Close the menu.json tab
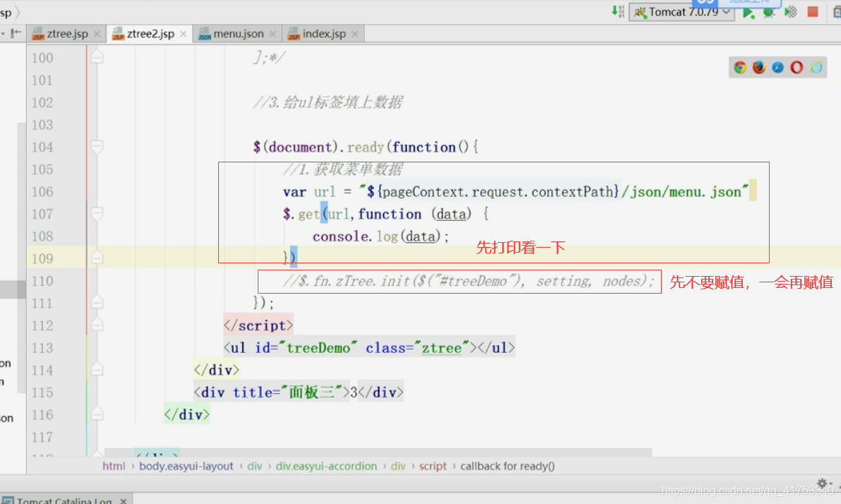 273,34
